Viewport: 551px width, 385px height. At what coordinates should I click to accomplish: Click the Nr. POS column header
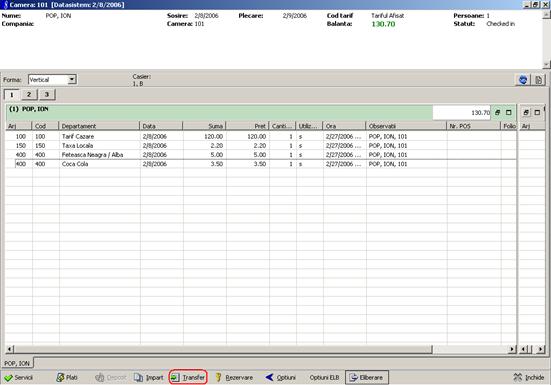[x=474, y=126]
